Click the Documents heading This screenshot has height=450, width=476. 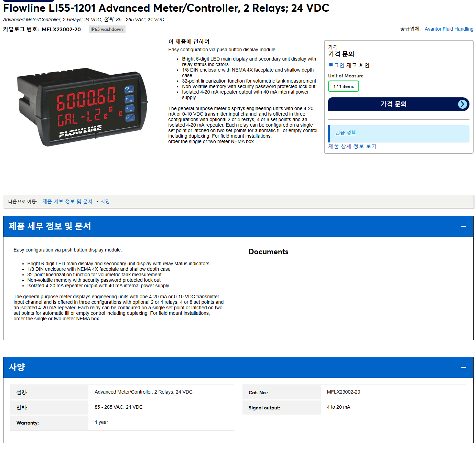268,252
